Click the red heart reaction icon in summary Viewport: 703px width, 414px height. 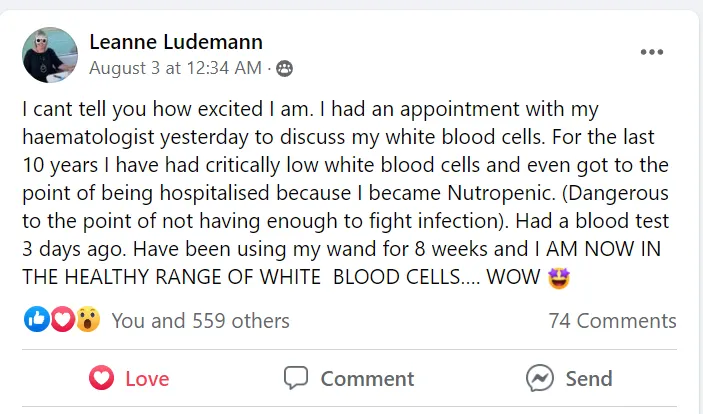tap(63, 320)
